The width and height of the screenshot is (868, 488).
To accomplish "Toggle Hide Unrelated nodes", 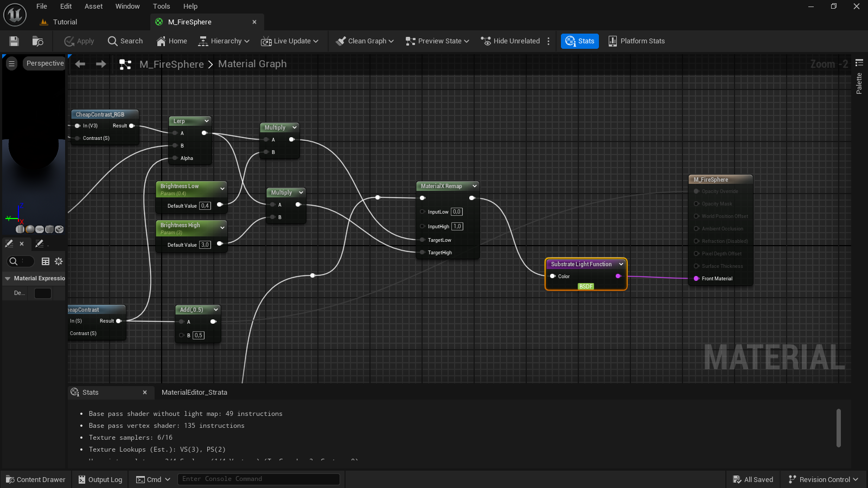I will [510, 41].
